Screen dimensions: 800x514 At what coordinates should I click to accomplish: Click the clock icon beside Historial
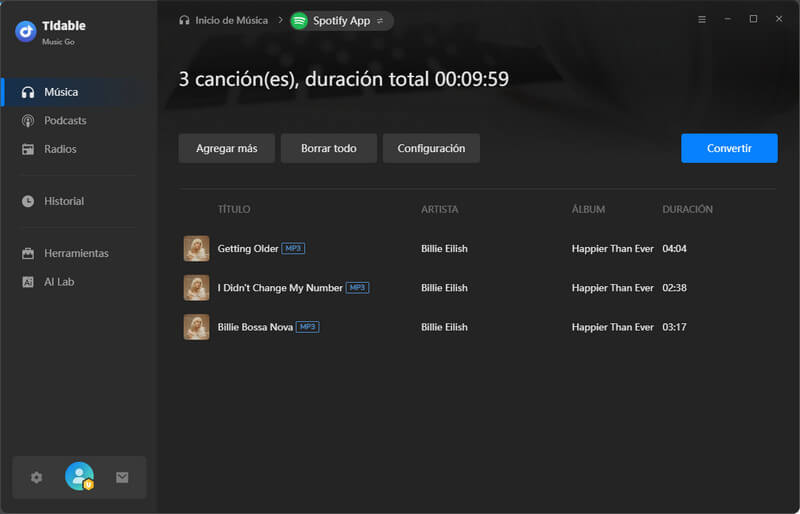click(28, 201)
